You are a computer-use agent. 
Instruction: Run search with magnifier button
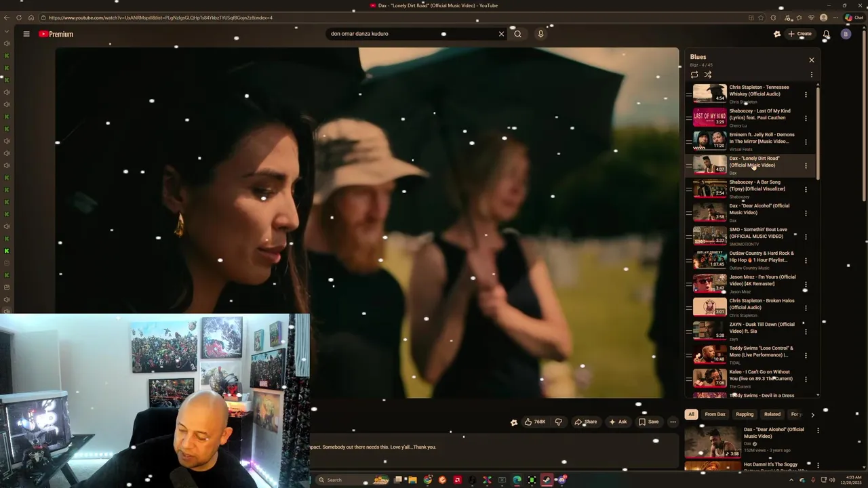pyautogui.click(x=518, y=34)
